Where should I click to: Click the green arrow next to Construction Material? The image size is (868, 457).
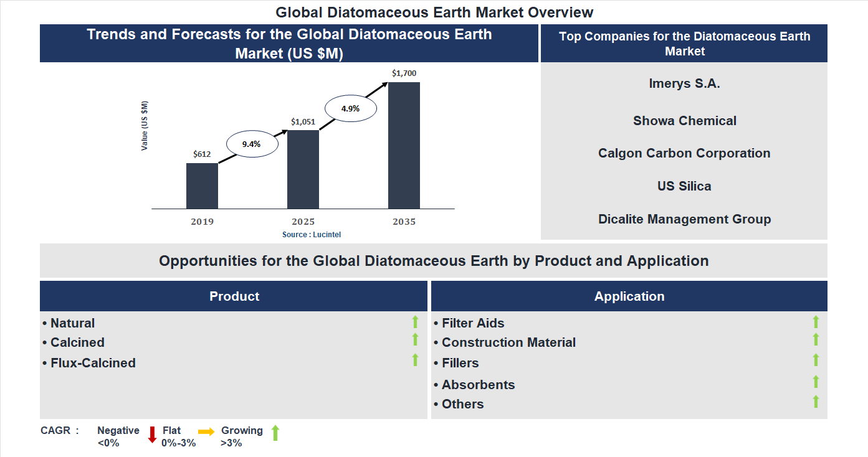[816, 339]
